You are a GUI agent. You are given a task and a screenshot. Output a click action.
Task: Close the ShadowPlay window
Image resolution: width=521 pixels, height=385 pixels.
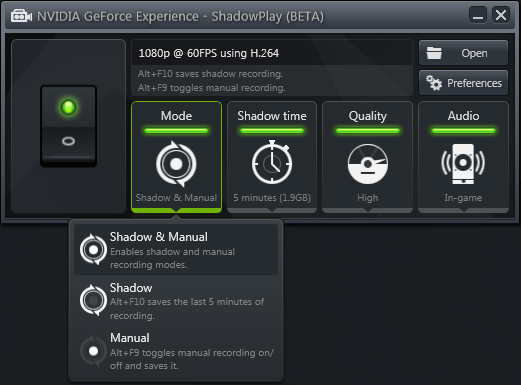pyautogui.click(x=501, y=15)
